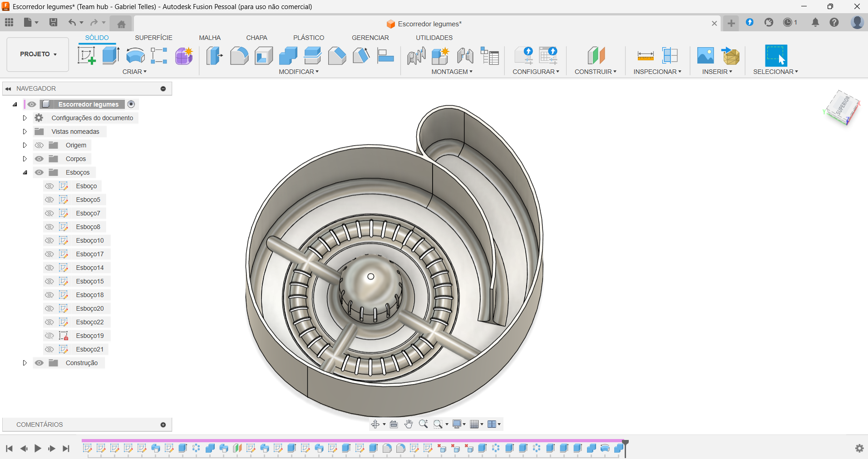Choose the Fillet tool in Modificar
This screenshot has width=868, height=459.
tap(239, 56)
